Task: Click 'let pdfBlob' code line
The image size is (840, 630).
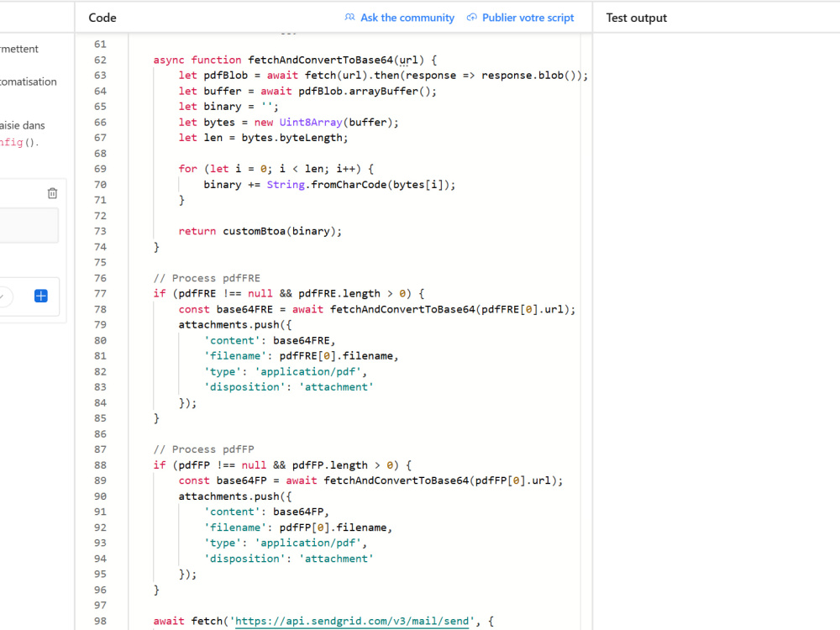Action: point(383,76)
